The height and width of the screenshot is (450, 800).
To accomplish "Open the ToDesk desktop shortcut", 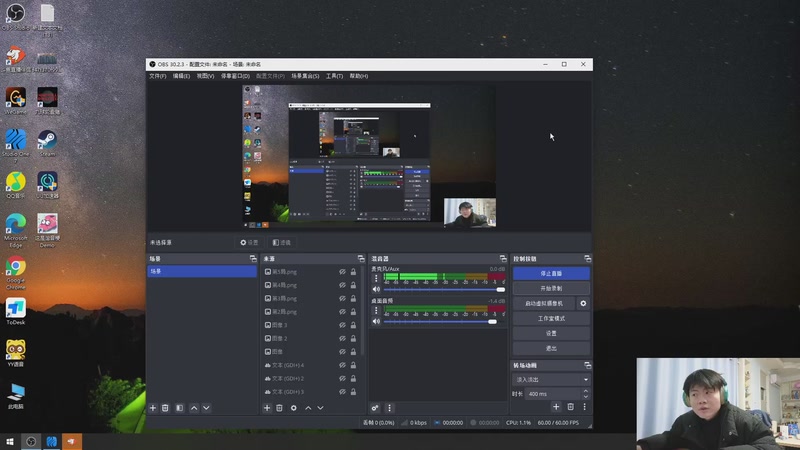I will coord(16,312).
